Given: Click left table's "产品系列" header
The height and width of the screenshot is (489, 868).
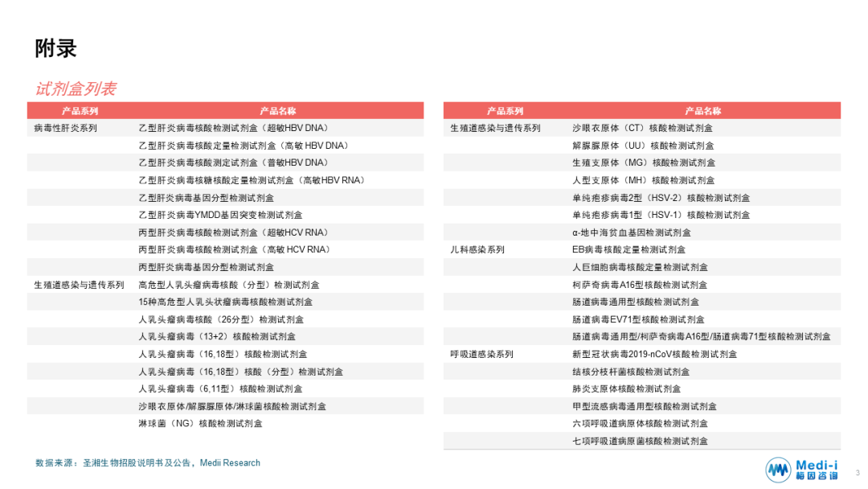Looking at the screenshot, I should coord(80,111).
